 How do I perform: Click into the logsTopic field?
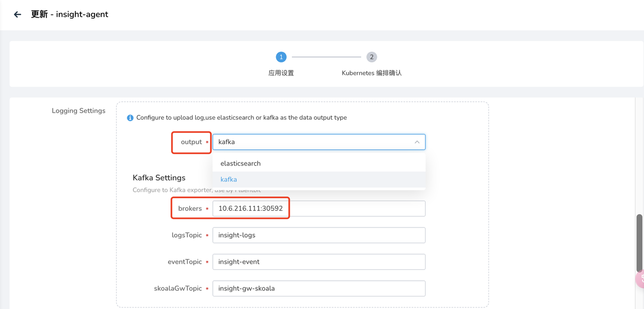(x=318, y=235)
